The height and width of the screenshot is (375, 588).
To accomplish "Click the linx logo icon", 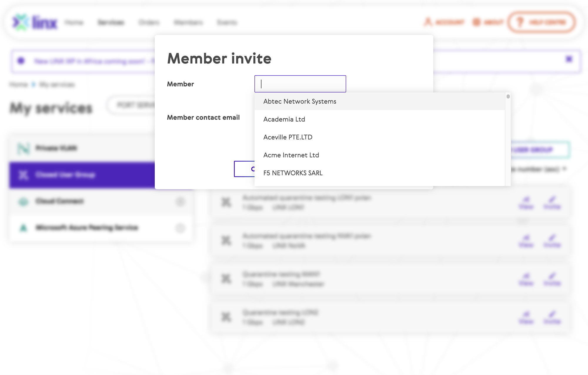I will [21, 22].
